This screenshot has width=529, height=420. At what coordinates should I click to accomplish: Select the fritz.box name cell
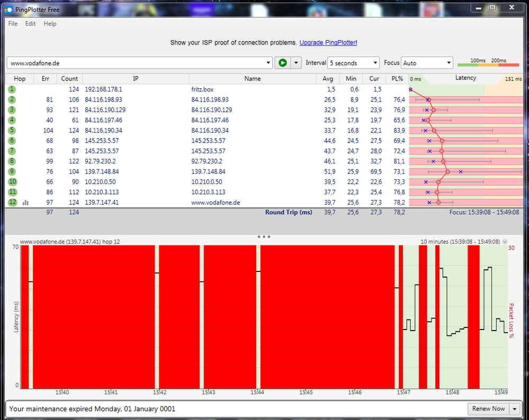point(202,89)
